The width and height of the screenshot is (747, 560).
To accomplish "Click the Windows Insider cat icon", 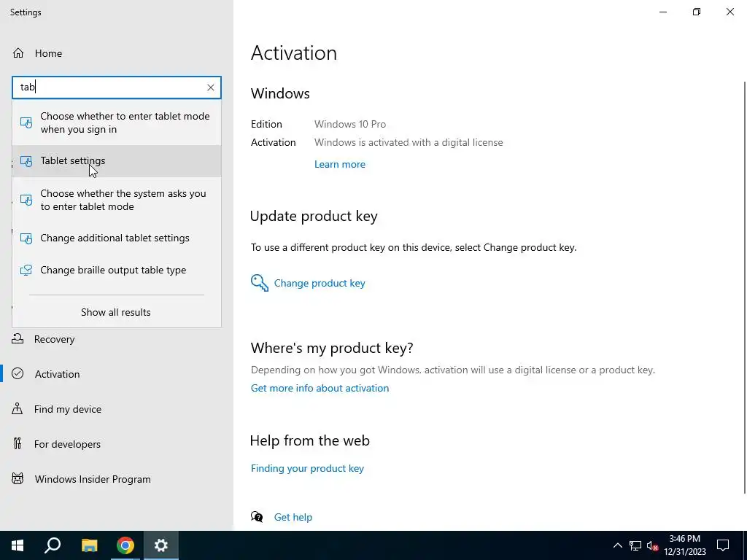I will tap(18, 478).
